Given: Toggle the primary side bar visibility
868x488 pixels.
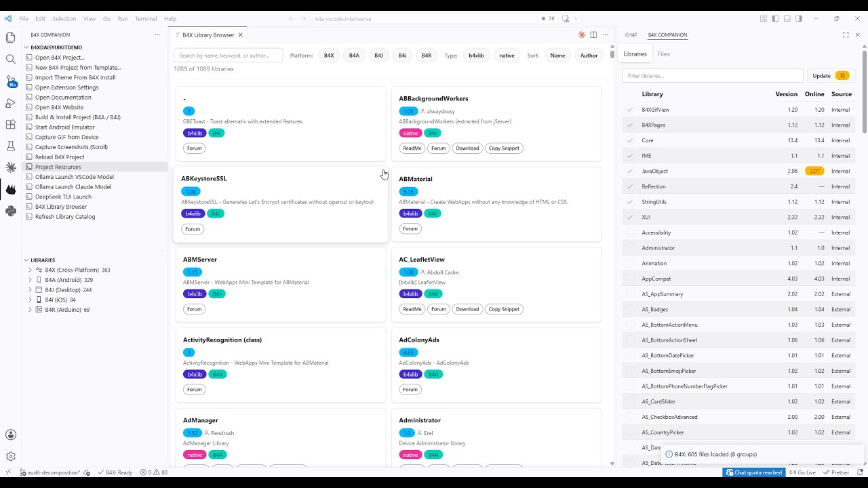Looking at the screenshot, I should click(775, 18).
